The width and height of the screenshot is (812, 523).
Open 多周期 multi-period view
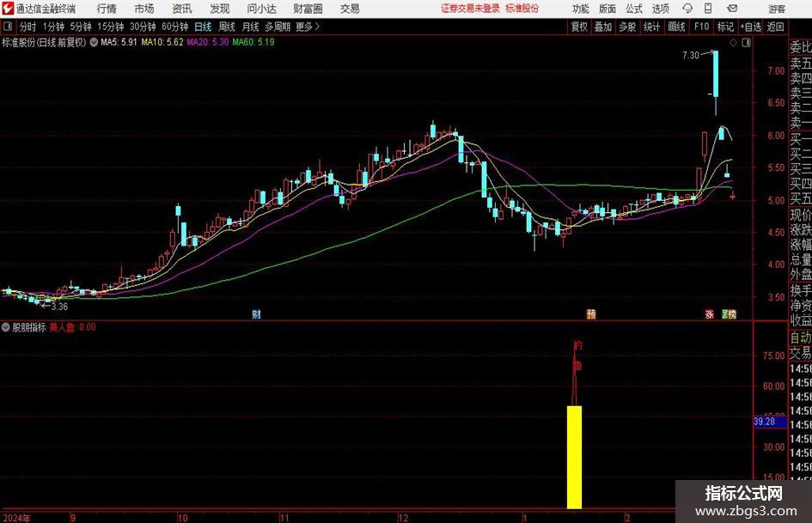click(278, 27)
